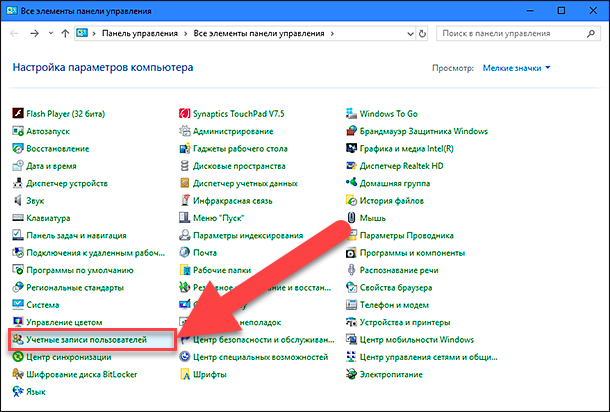Open Графика и медиа Intel(R) link

[407, 149]
